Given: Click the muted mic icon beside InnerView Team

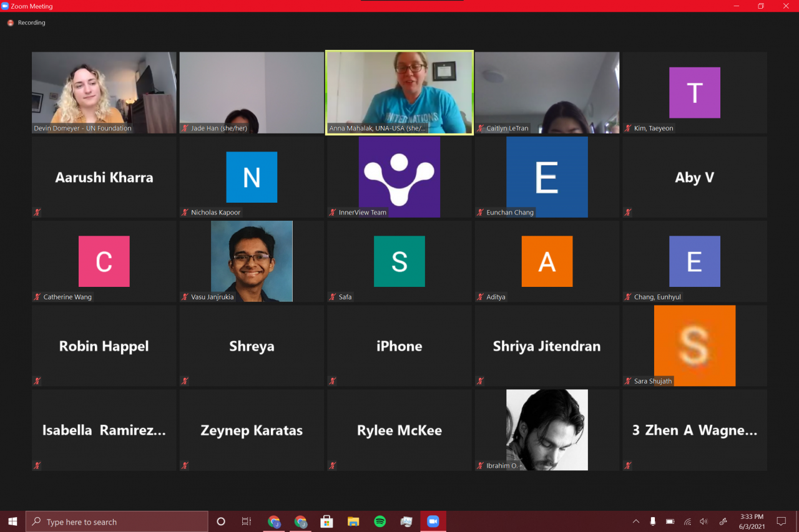Looking at the screenshot, I should click(x=333, y=212).
